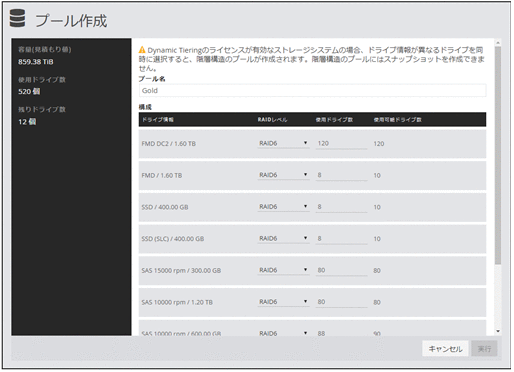Open RAID level dropdown for SAS 15000 rpm / 300.00 GB

click(x=283, y=270)
